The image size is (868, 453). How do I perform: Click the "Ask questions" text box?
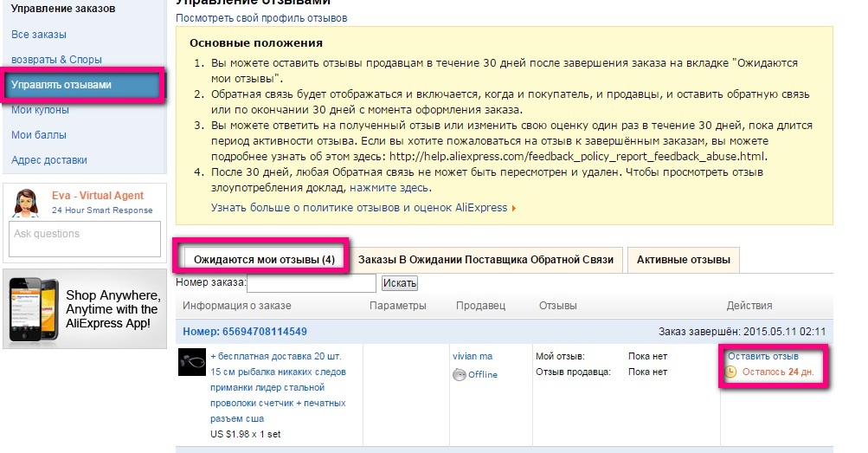[84, 239]
